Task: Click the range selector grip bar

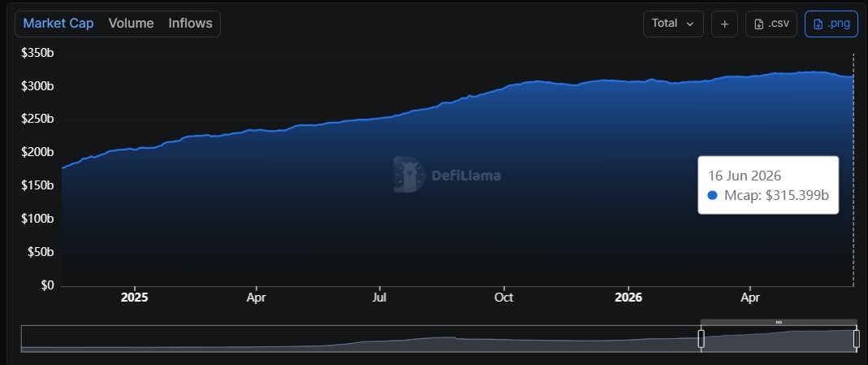Action: coord(779,322)
